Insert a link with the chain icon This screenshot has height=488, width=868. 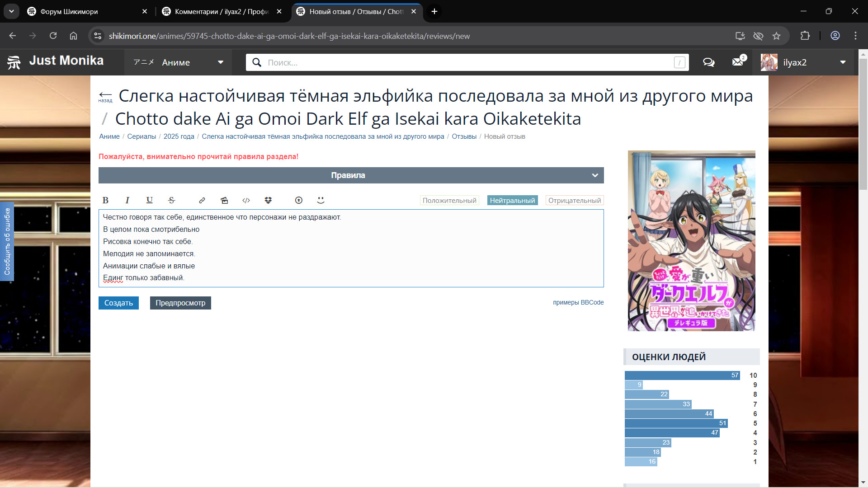click(202, 200)
